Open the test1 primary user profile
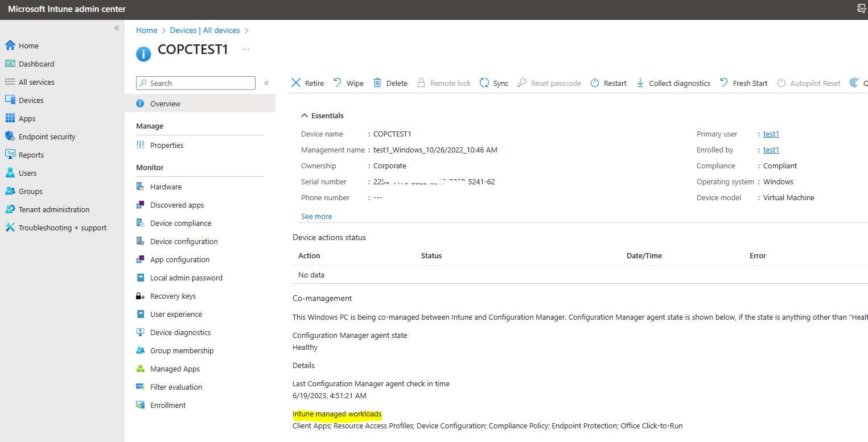The height and width of the screenshot is (442, 868). coord(771,134)
